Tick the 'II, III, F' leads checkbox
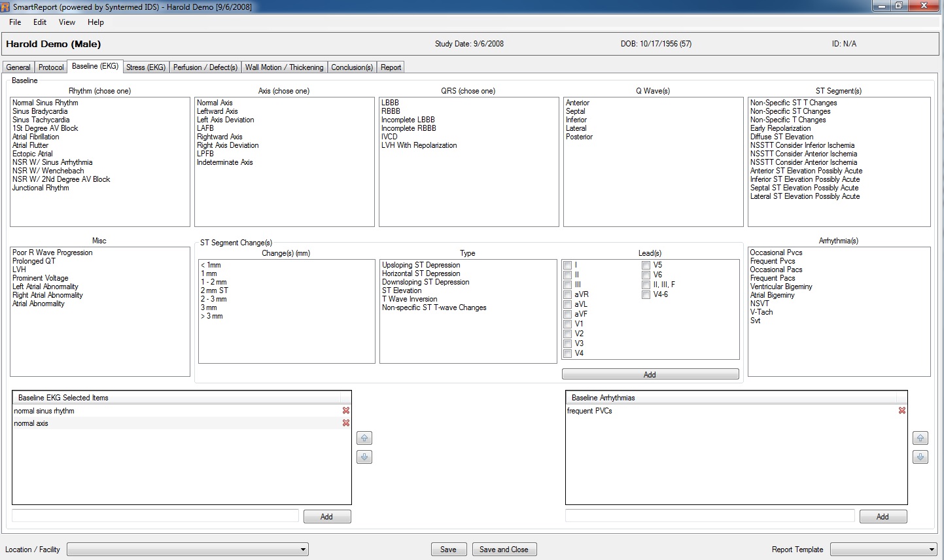944x560 pixels. pyautogui.click(x=646, y=285)
